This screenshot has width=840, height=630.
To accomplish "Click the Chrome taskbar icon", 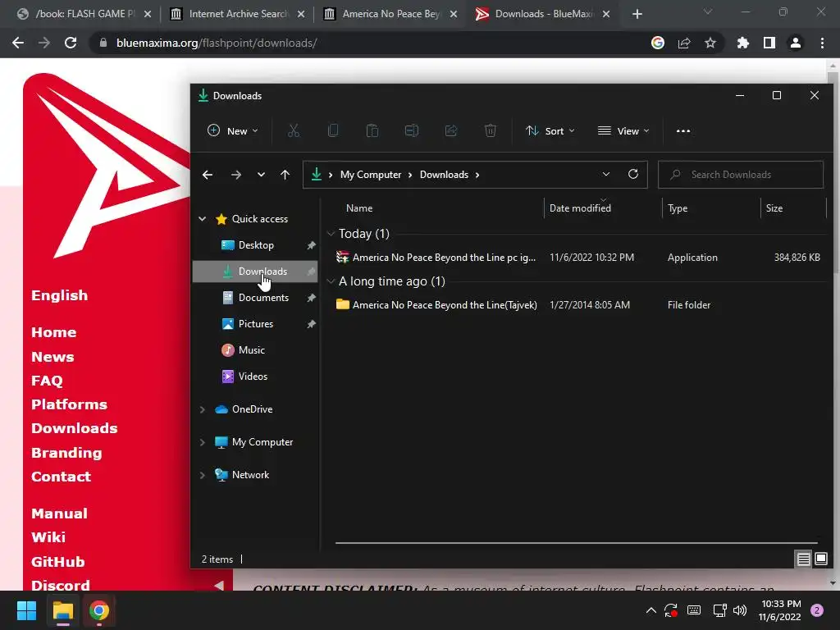I will 99,610.
